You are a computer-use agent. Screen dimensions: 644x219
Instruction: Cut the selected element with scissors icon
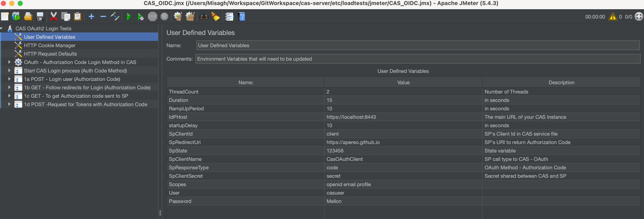[53, 16]
